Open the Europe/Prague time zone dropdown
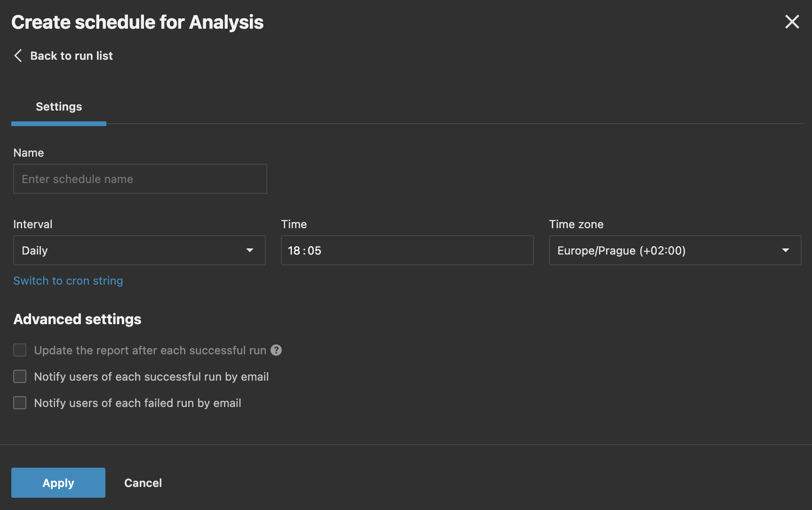 pyautogui.click(x=675, y=250)
